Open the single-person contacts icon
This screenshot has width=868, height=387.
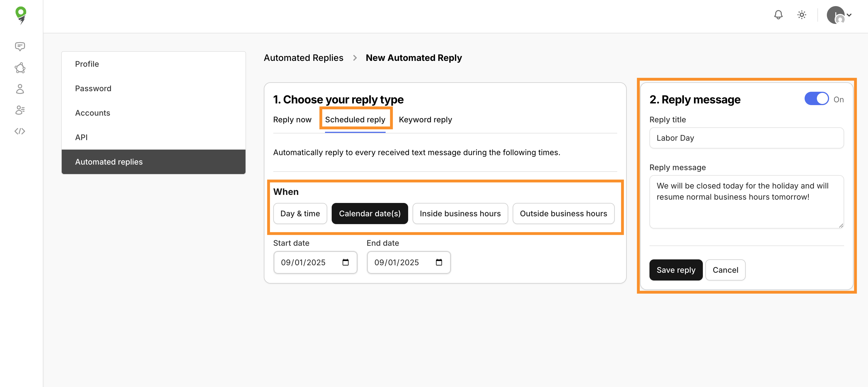point(20,89)
